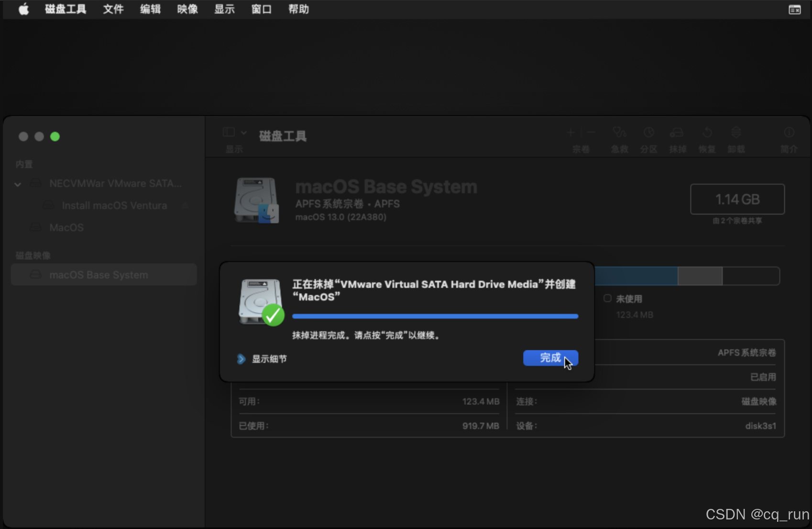Click the completed disk icon with green checkmark
The width and height of the screenshot is (812, 529).
262,302
